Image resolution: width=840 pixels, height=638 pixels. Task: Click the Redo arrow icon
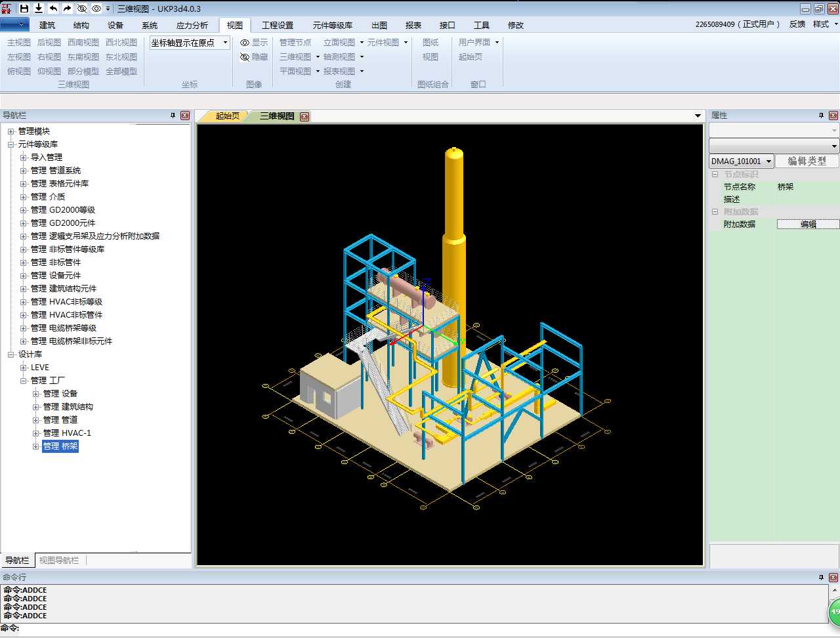[67, 9]
